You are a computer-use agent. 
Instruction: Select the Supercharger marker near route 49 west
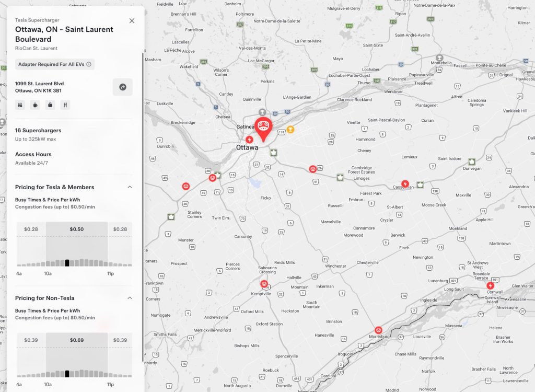[186, 186]
